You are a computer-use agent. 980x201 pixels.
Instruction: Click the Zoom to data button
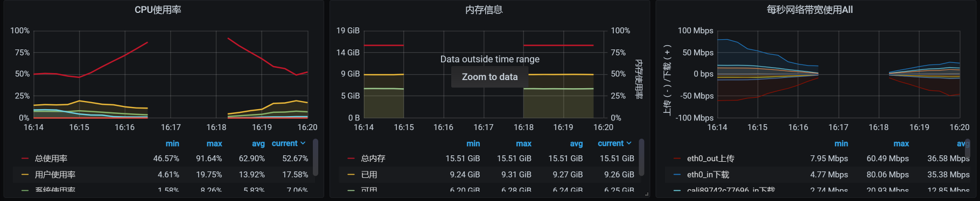coord(489,77)
